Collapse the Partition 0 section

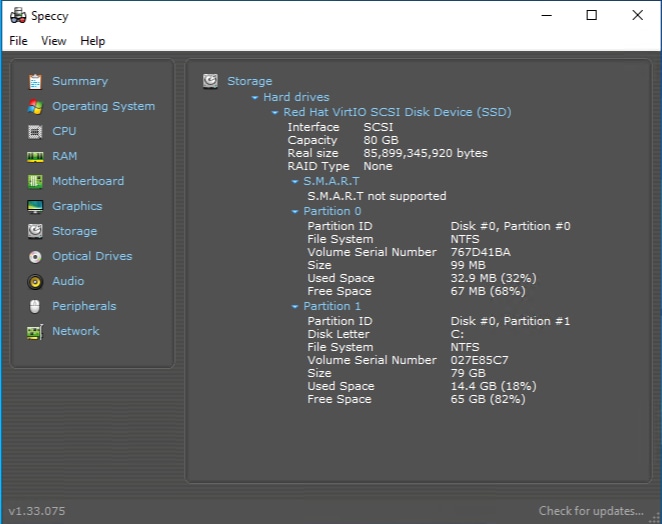[295, 212]
